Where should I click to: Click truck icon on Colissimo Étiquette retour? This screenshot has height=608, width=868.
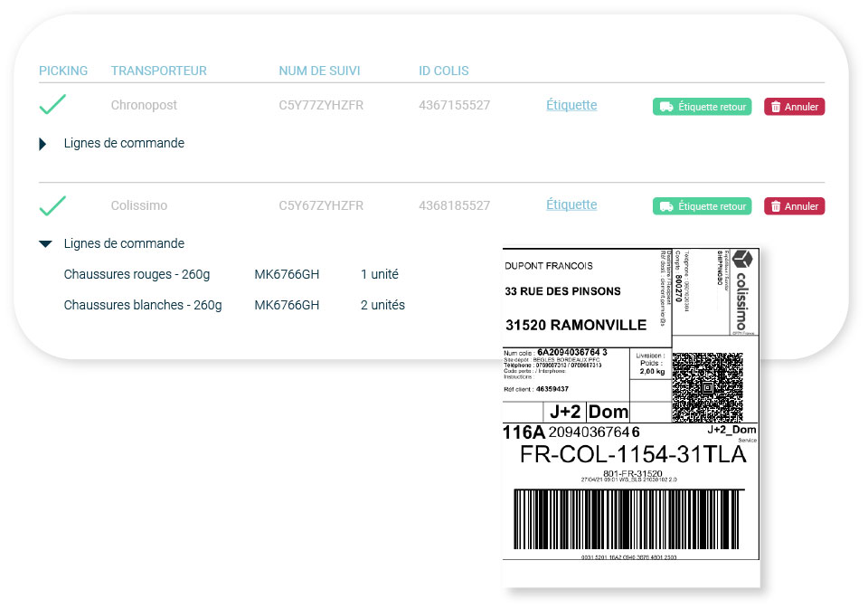(x=666, y=206)
